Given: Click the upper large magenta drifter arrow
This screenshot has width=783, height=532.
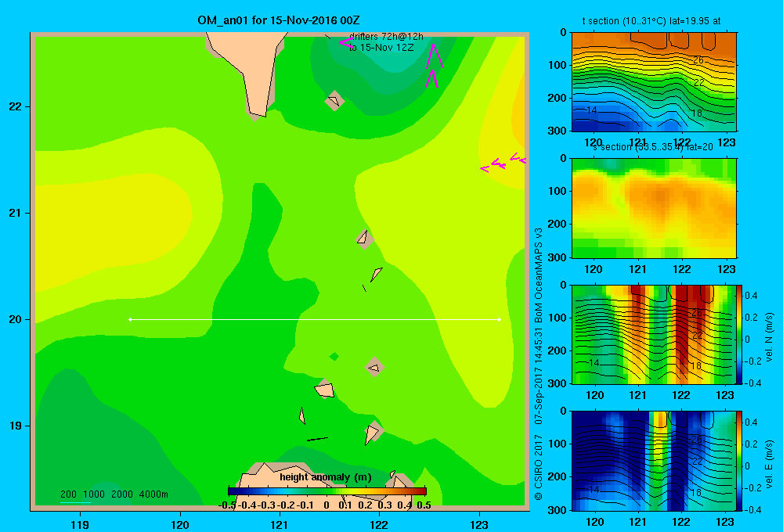Looking at the screenshot, I should (x=434, y=56).
